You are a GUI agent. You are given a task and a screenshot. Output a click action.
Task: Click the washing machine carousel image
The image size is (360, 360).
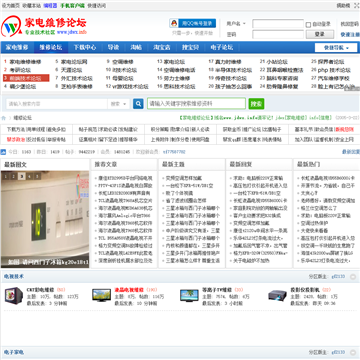point(45,219)
